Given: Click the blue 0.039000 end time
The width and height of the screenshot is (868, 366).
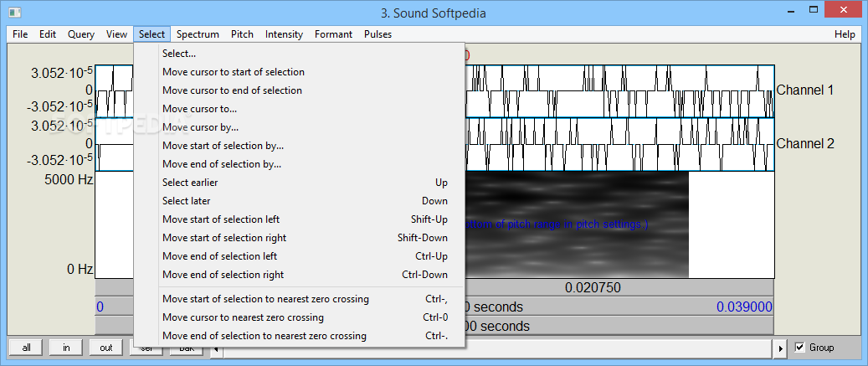Looking at the screenshot, I should [x=745, y=307].
